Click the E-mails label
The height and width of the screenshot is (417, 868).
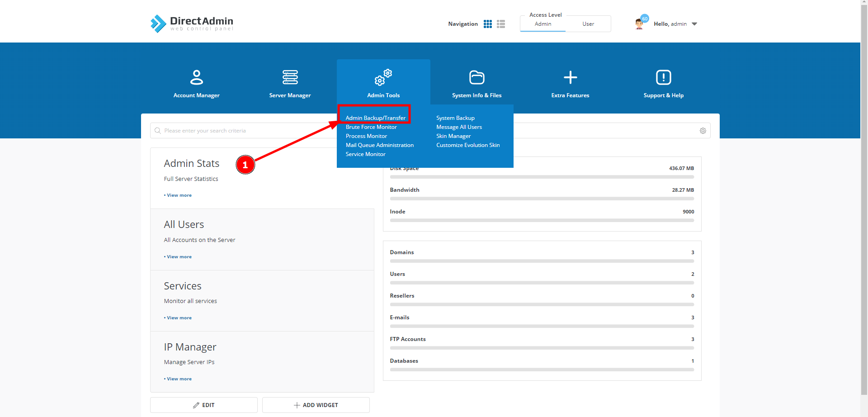399,317
